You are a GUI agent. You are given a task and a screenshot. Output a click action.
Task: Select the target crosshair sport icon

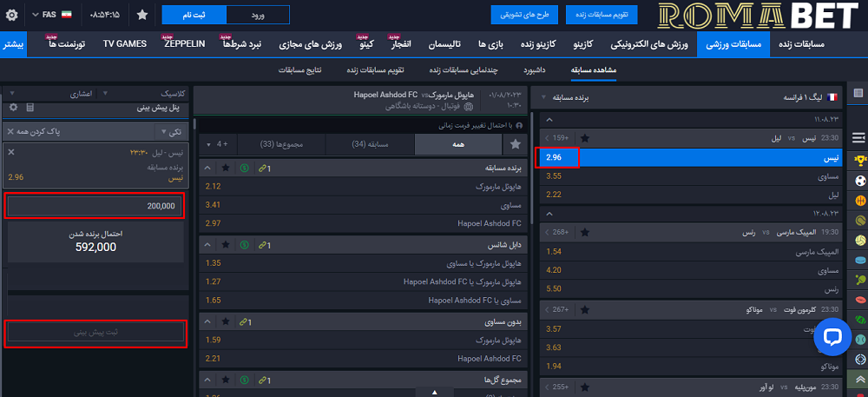coord(859,359)
